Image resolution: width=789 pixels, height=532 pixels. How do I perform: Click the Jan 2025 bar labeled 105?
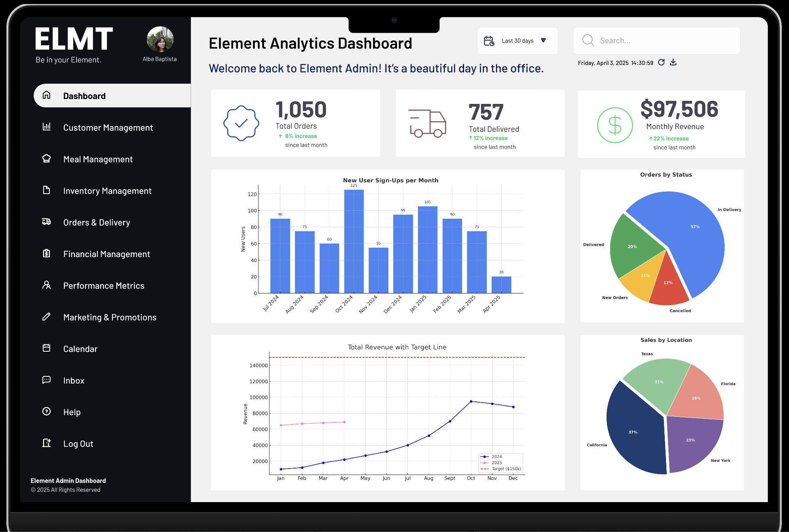tap(428, 250)
